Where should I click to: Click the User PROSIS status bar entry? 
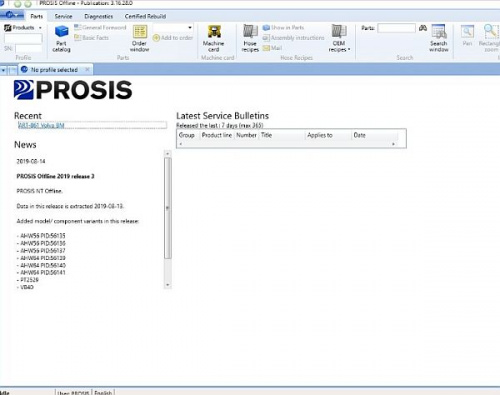click(x=73, y=393)
